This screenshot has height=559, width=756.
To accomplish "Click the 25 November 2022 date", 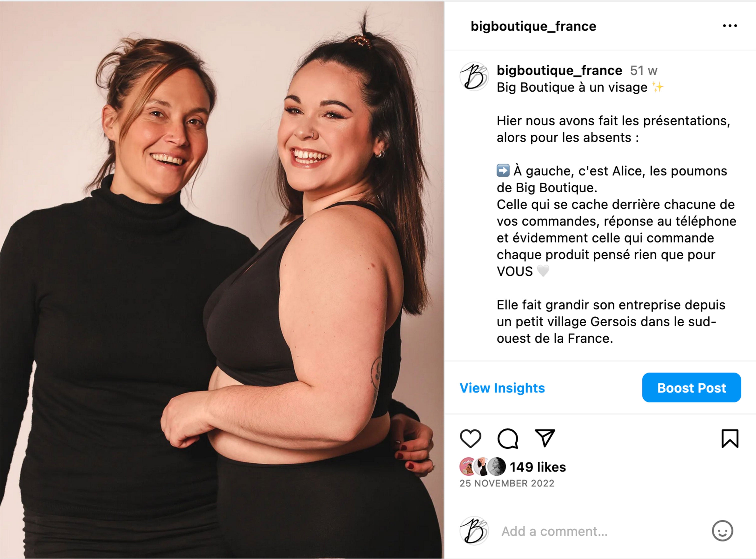I will 507,483.
